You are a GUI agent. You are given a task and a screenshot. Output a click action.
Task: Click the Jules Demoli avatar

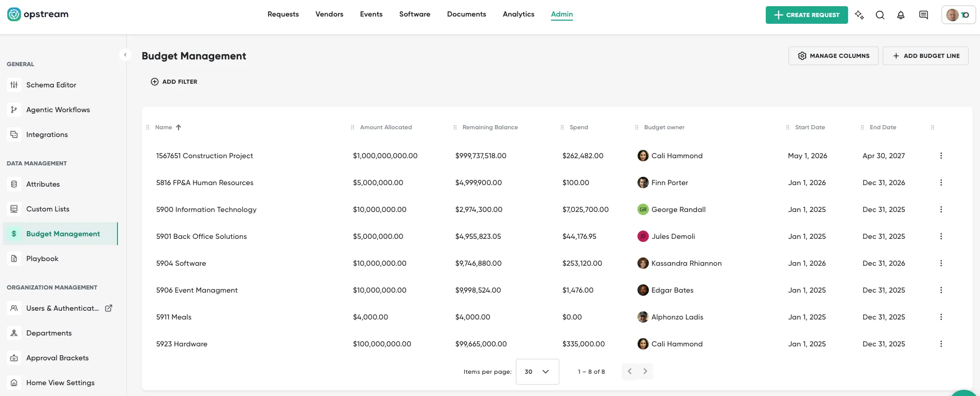(643, 236)
